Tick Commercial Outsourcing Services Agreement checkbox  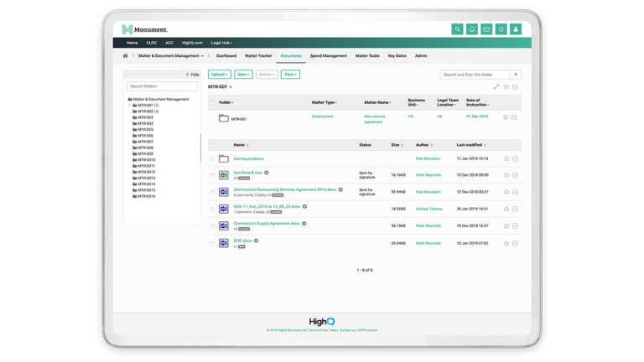(x=212, y=193)
